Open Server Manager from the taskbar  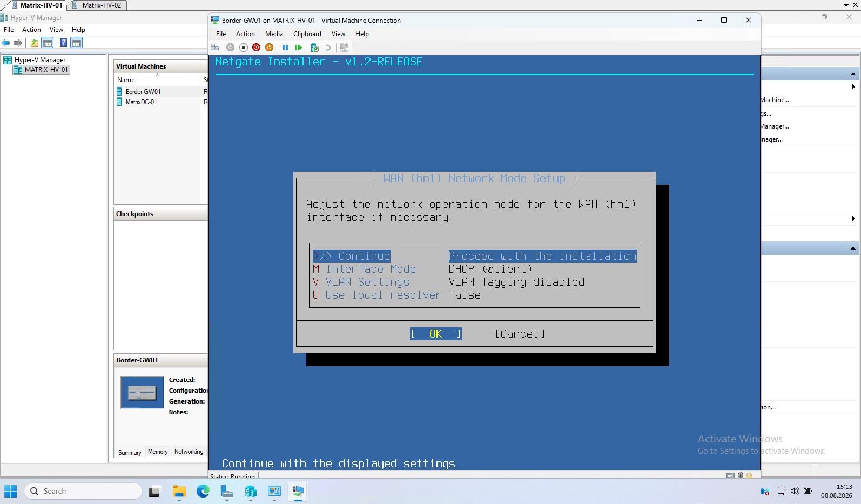[227, 491]
